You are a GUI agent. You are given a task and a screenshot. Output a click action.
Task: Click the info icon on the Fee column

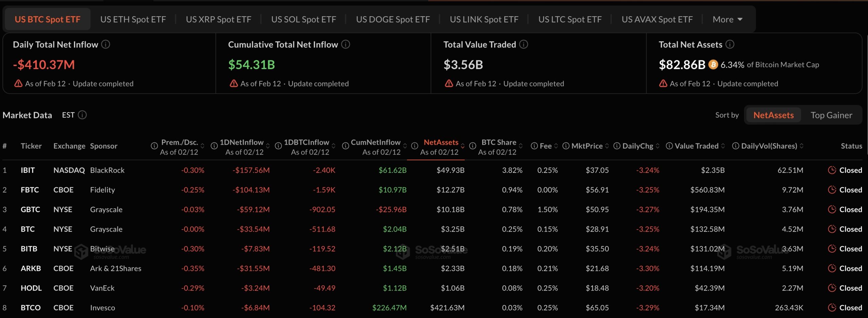(534, 146)
